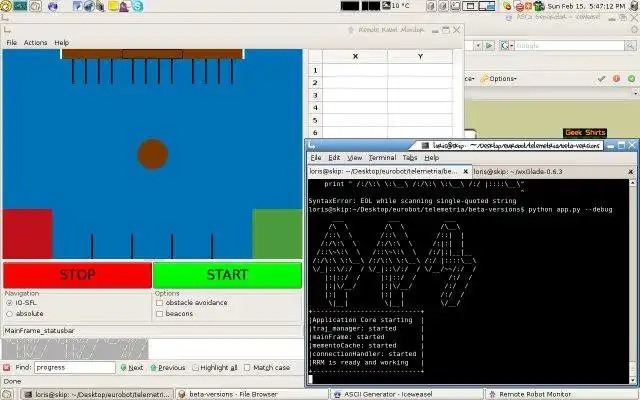Click green status icon in web developer toolbar
Screen dimensions: 640x400
click(631, 78)
